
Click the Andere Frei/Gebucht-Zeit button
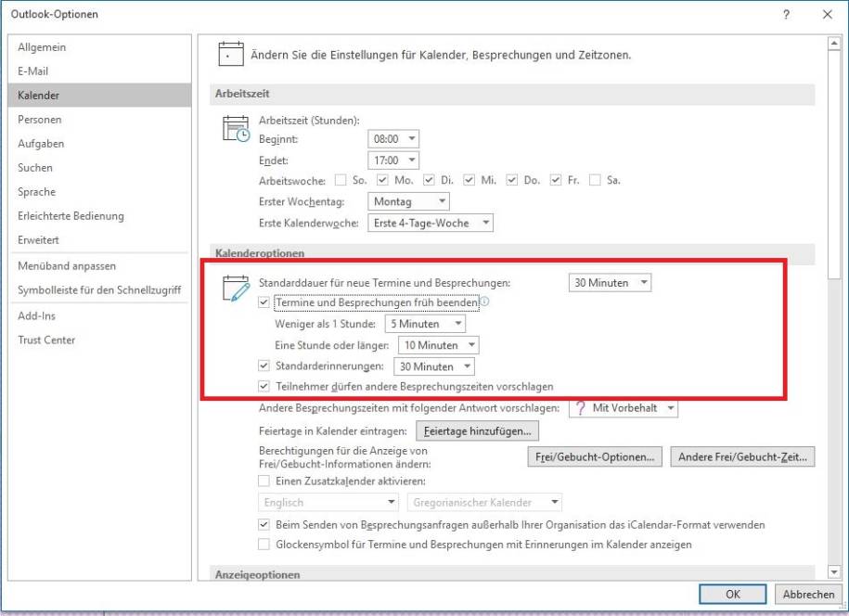(x=742, y=456)
